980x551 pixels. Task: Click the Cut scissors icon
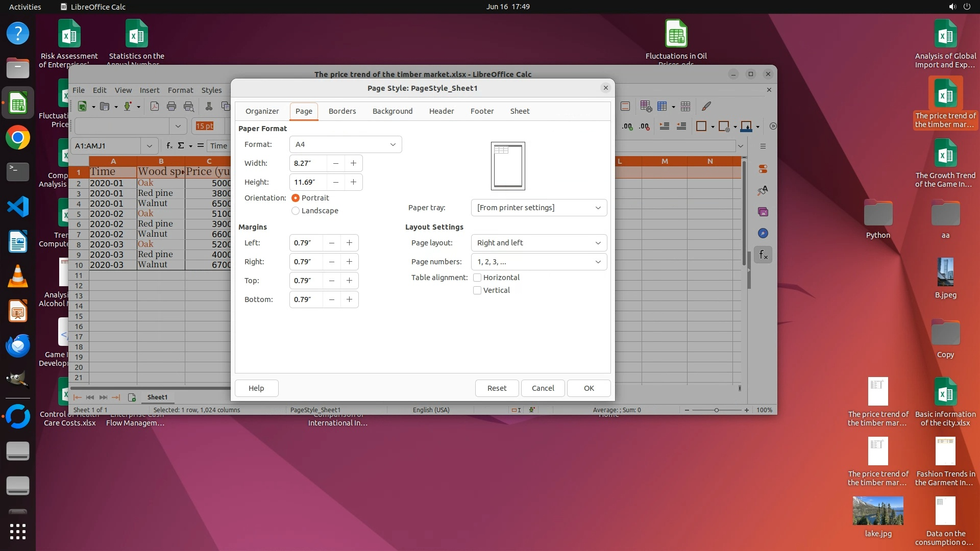pyautogui.click(x=209, y=106)
